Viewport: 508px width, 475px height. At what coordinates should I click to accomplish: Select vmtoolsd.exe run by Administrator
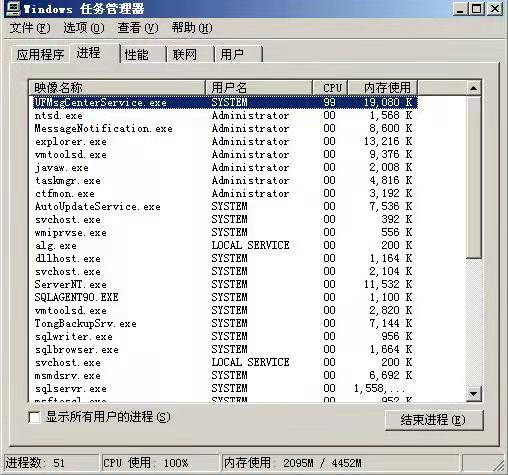(x=223, y=154)
